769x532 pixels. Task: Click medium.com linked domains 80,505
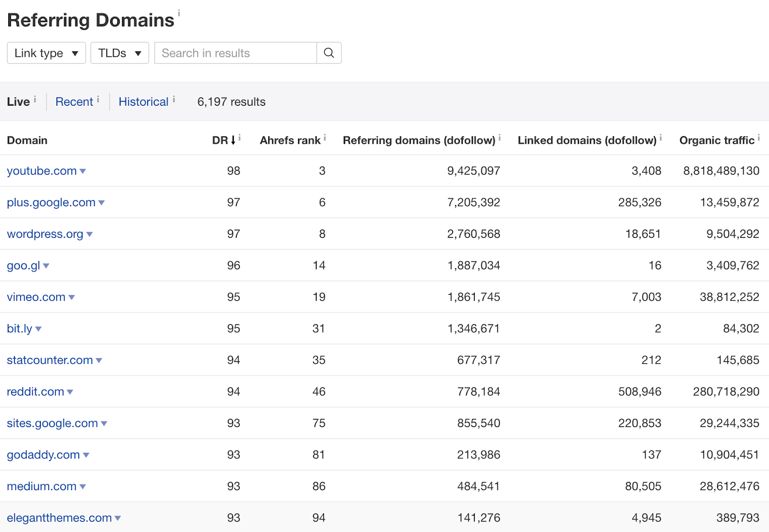tap(643, 486)
